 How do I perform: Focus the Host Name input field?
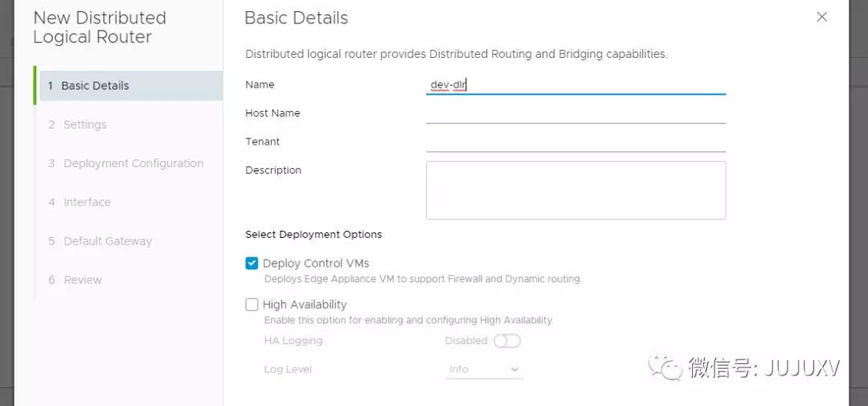(575, 113)
